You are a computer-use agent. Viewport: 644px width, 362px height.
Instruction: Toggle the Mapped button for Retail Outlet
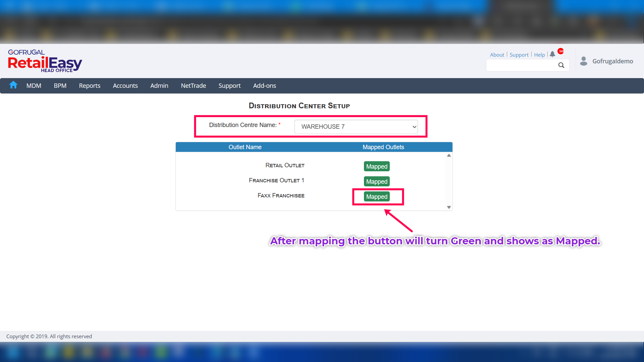[x=377, y=167]
